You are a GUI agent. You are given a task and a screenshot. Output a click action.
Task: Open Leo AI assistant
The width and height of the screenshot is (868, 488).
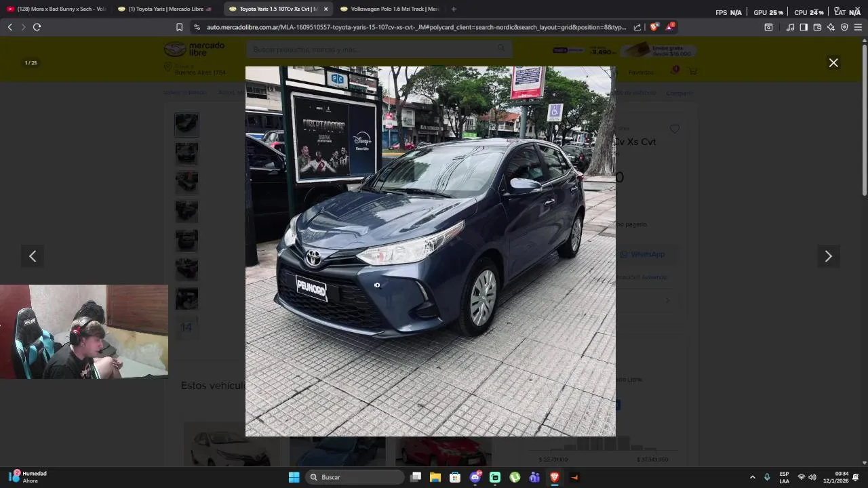pos(831,27)
